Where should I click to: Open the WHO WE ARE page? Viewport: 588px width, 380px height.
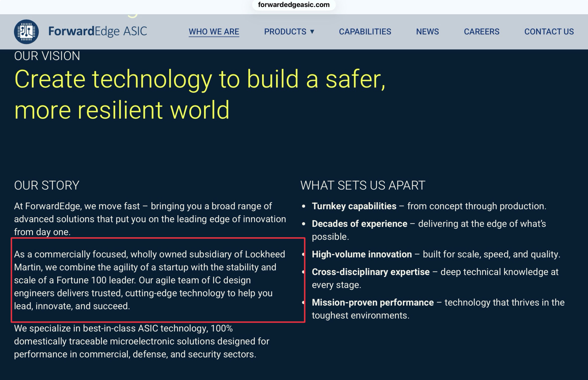[214, 32]
